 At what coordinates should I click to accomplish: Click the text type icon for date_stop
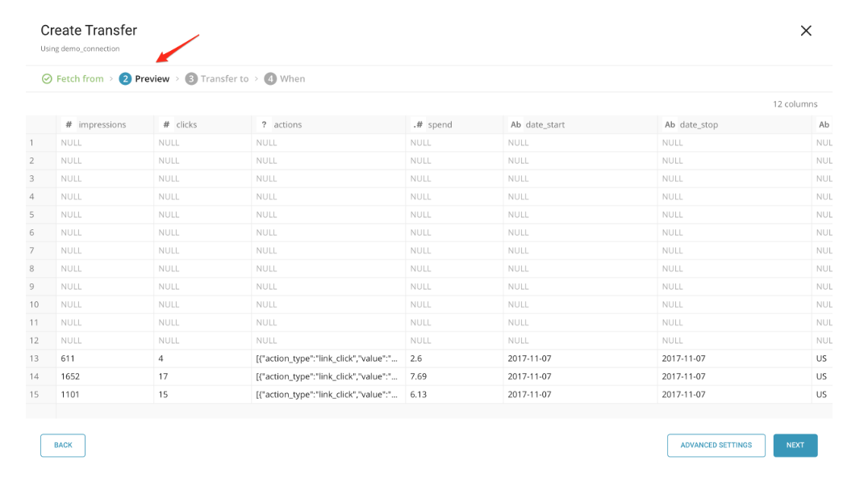670,125
